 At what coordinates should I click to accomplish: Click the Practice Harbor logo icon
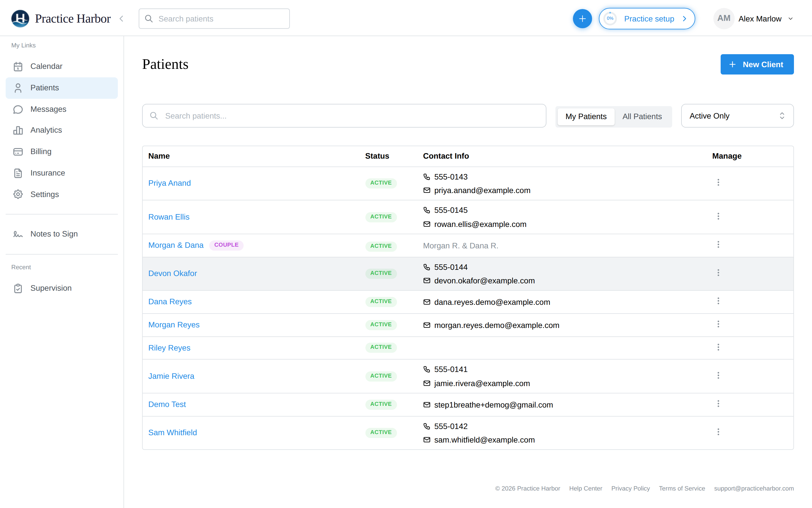20,18
